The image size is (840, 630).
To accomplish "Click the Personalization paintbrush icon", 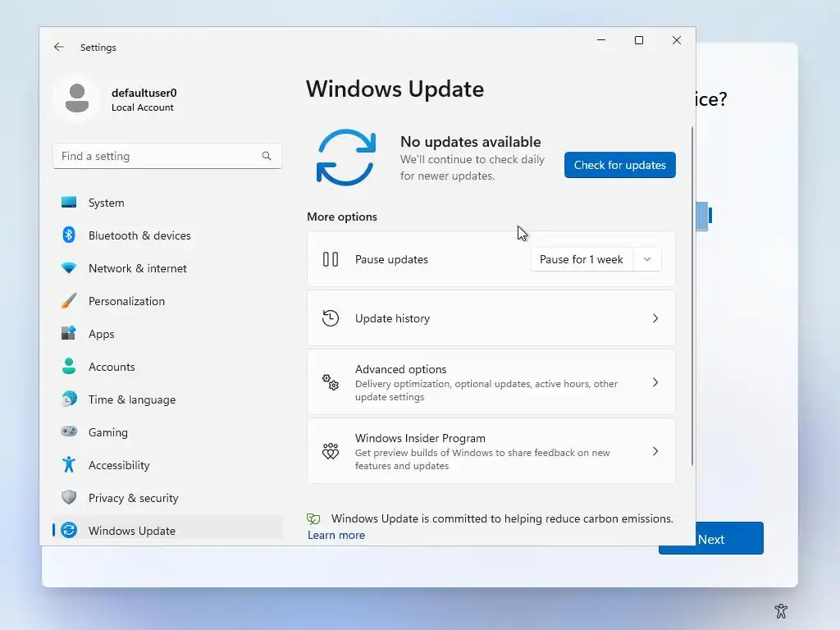I will 69,300.
